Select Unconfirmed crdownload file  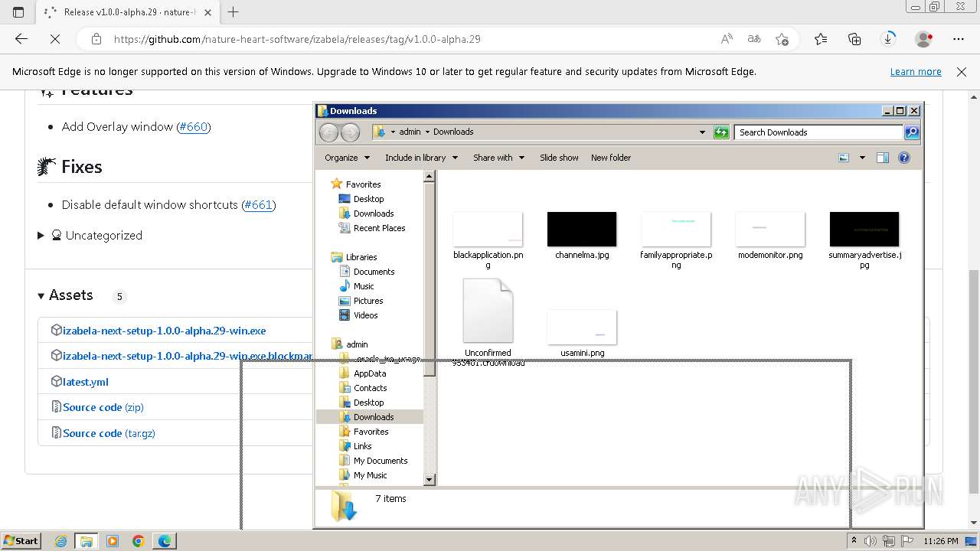[488, 311]
